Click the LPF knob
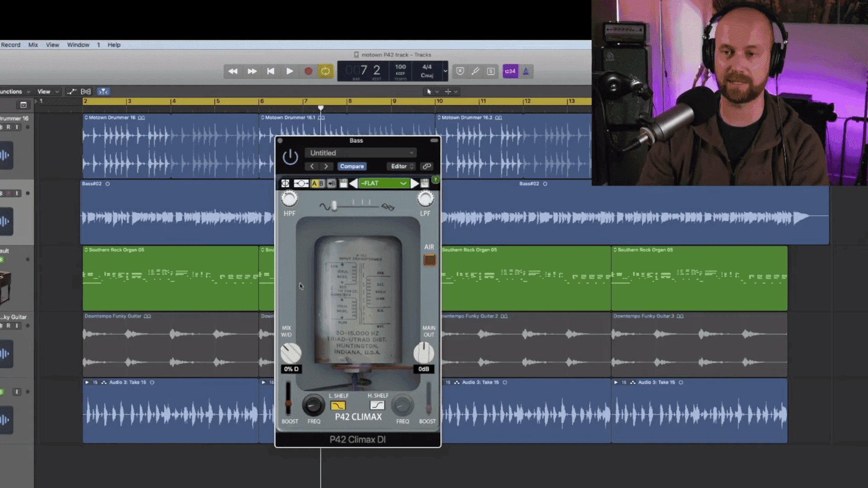Image resolution: width=868 pixels, height=488 pixels. [x=425, y=199]
